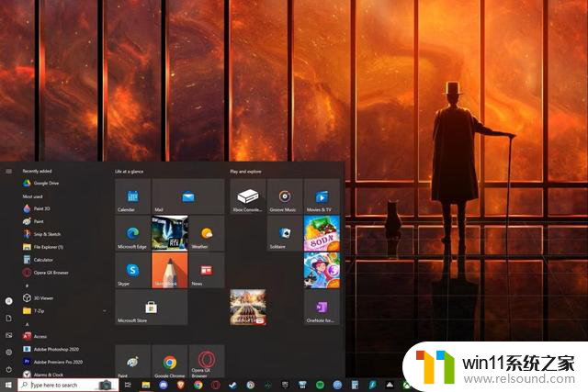
Task: Open the OneNote tile
Action: (322, 308)
